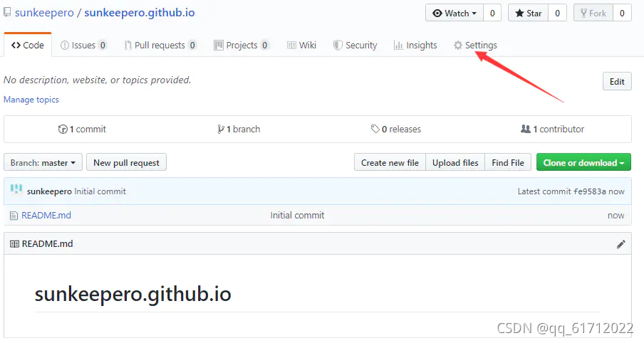The width and height of the screenshot is (644, 343).
Task: Open the Initial commit message beside sunkeepero
Action: [100, 191]
